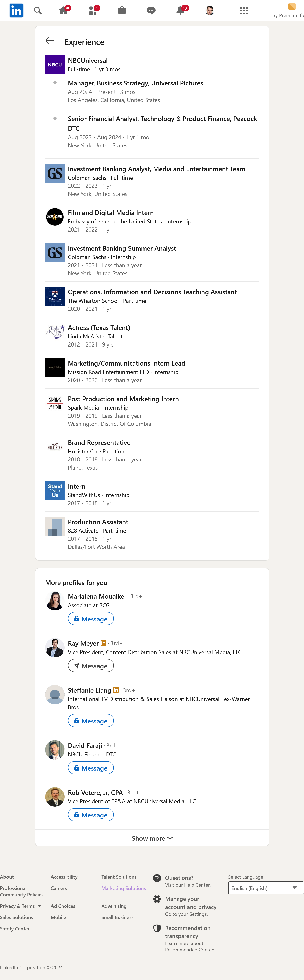Open the Embassy of Israel logo
Image resolution: width=304 pixels, height=980 pixels.
coord(55,217)
